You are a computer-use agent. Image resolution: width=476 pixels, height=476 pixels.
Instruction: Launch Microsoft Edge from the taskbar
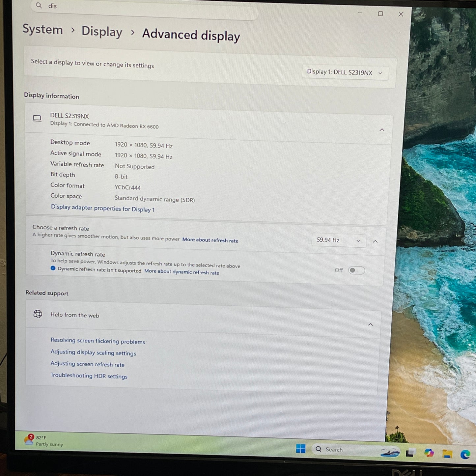pos(465,455)
